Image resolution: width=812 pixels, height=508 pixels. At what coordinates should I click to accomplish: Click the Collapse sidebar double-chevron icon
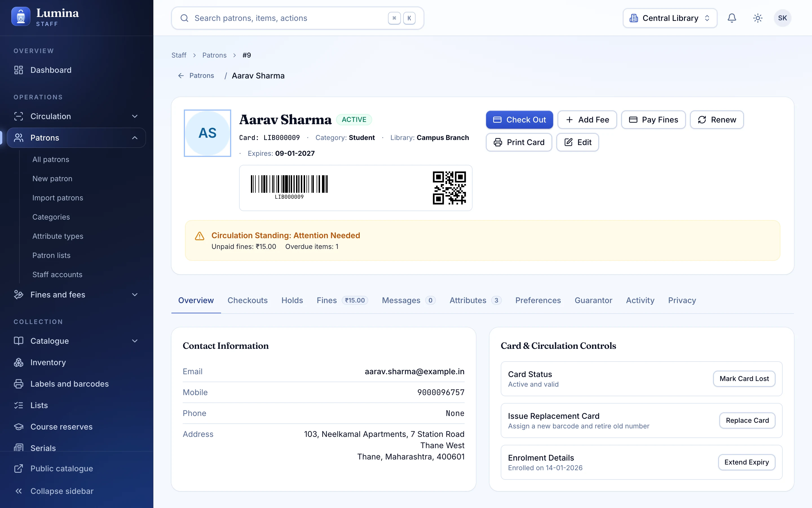point(18,491)
